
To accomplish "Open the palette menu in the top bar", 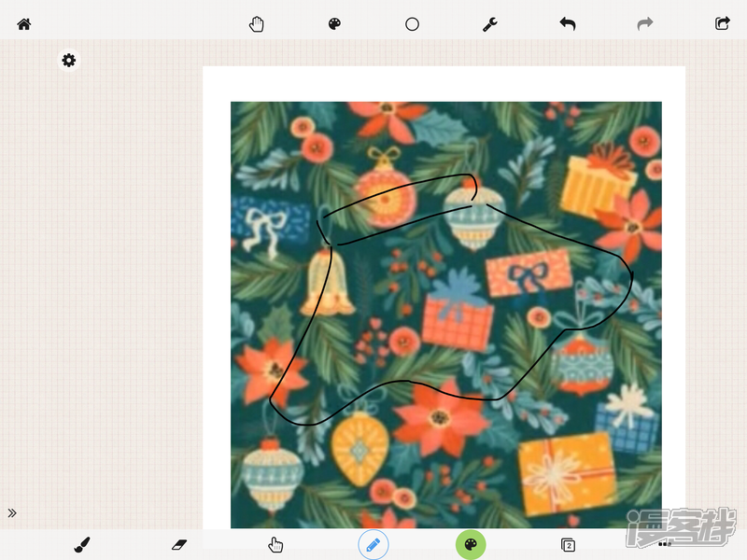I will (335, 24).
